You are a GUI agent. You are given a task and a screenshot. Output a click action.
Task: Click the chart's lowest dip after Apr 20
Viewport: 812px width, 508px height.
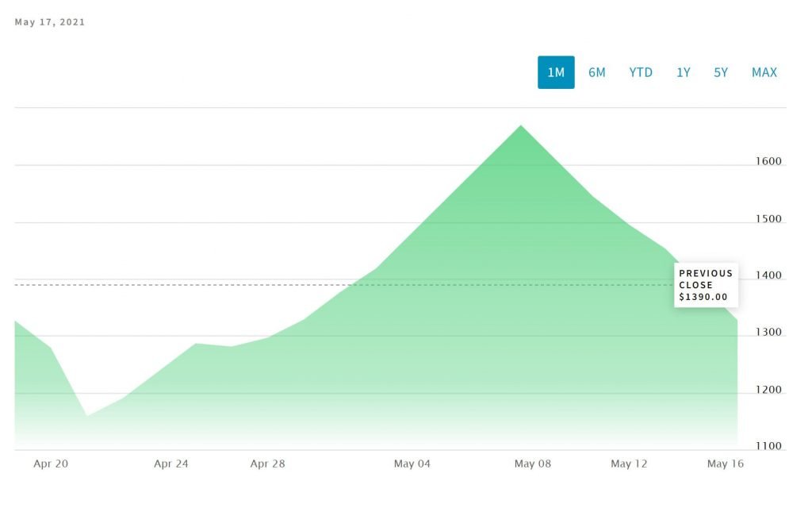(x=86, y=415)
